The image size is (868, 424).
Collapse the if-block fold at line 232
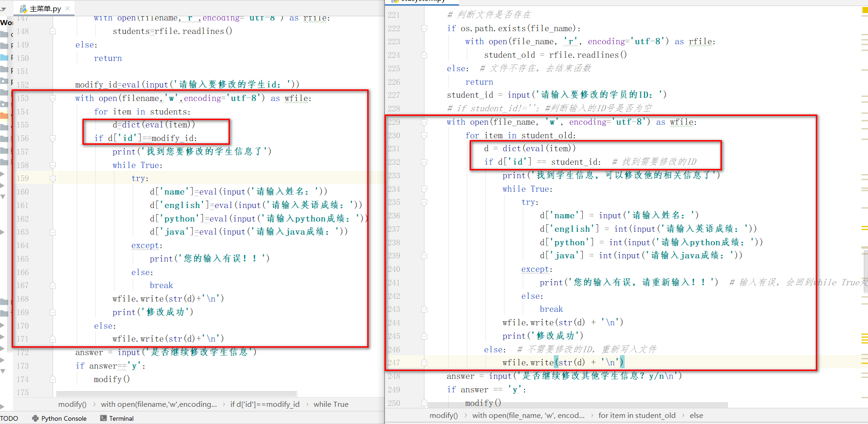coord(424,162)
